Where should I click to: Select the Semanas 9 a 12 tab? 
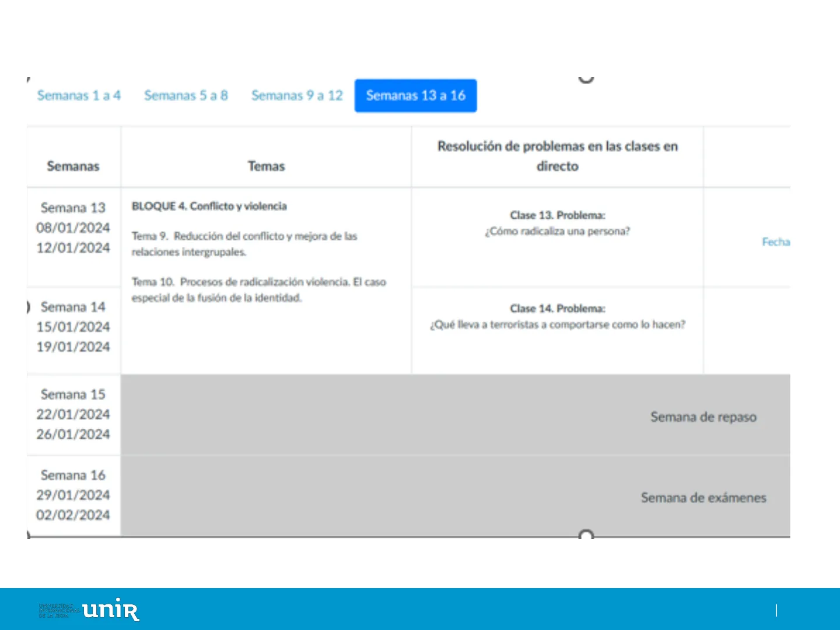pyautogui.click(x=297, y=96)
